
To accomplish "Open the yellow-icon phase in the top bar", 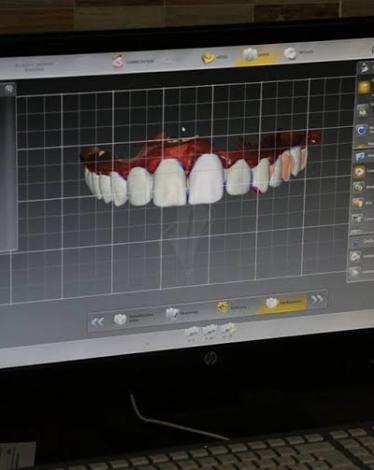I will (214, 57).
